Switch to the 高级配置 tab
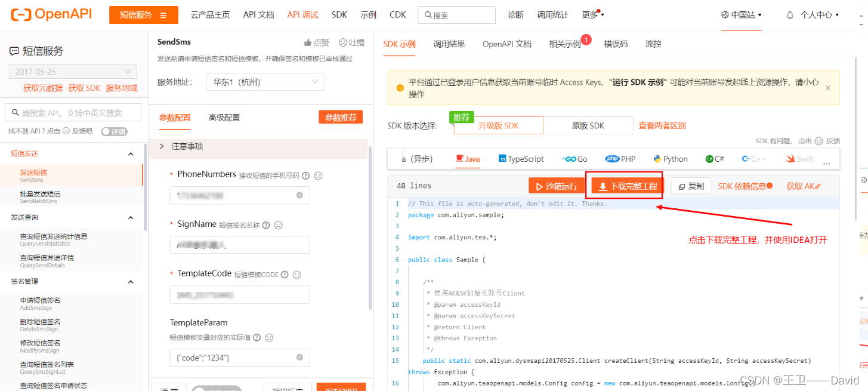The height and width of the screenshot is (391, 868). pyautogui.click(x=224, y=118)
